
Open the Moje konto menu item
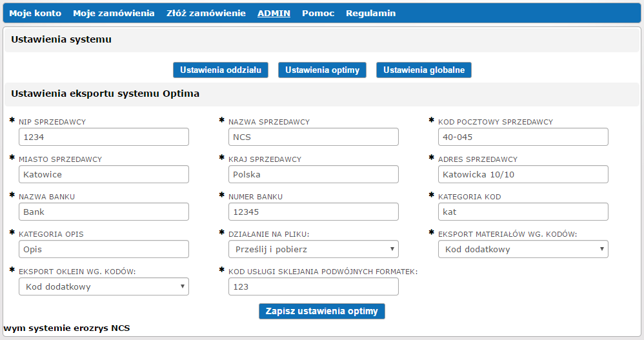pyautogui.click(x=35, y=13)
